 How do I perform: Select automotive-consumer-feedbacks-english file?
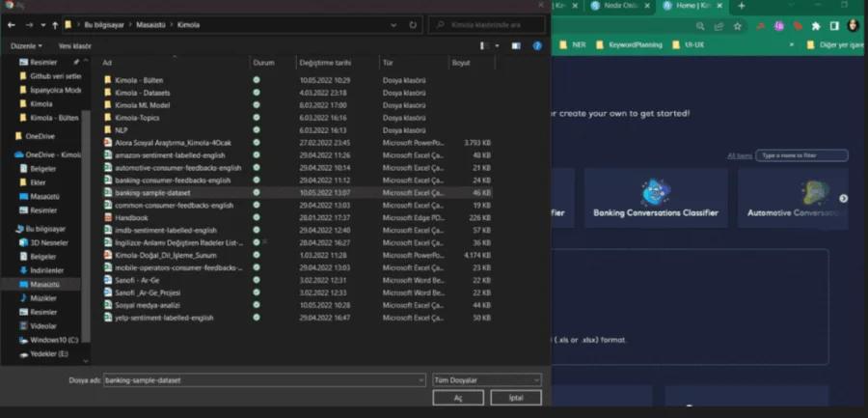tap(177, 167)
